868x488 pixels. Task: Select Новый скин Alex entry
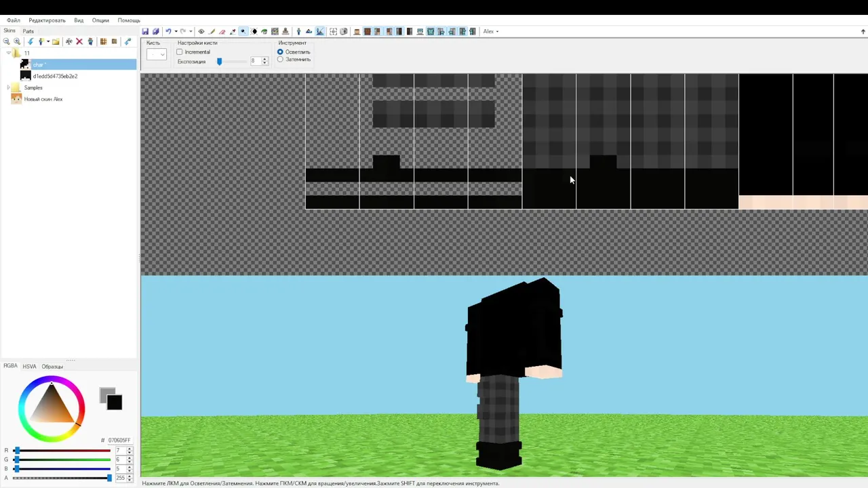coord(43,99)
